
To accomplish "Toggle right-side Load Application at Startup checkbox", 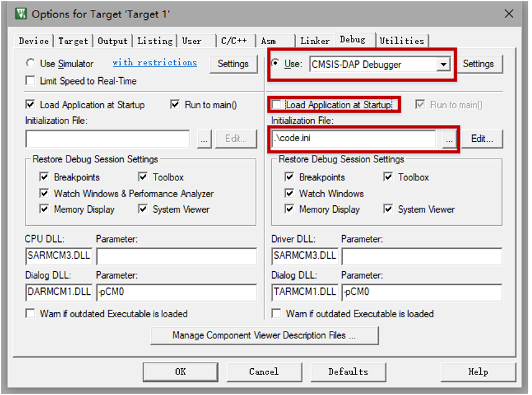I will (277, 105).
